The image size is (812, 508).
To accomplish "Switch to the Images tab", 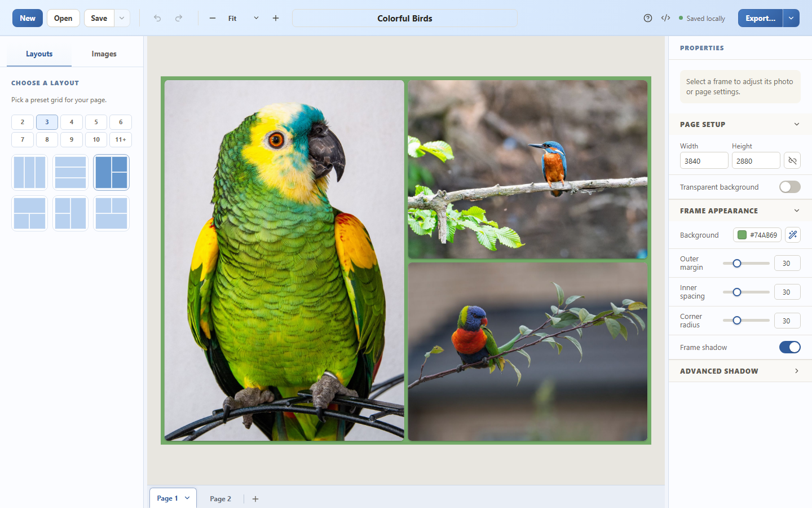I will (104, 54).
